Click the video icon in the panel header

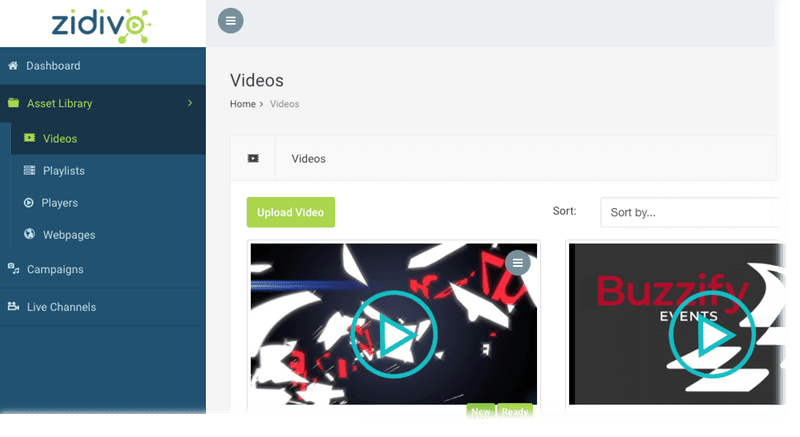click(253, 158)
